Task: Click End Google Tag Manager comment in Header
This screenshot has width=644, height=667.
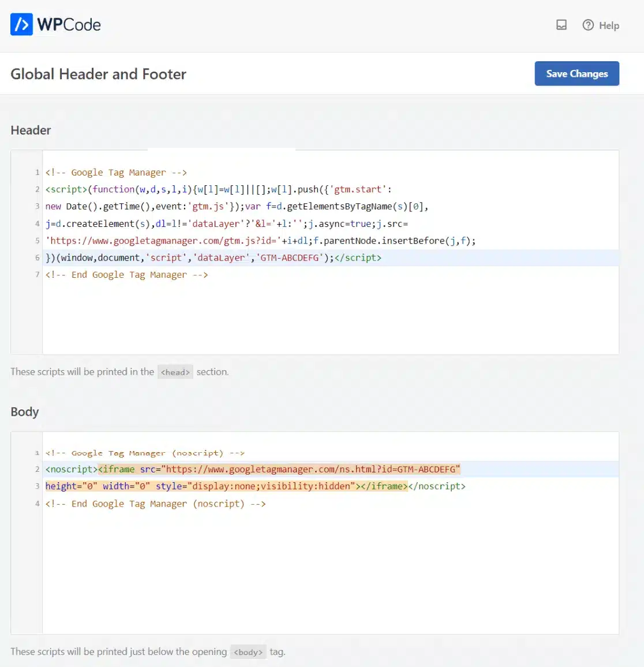Action: pos(127,275)
